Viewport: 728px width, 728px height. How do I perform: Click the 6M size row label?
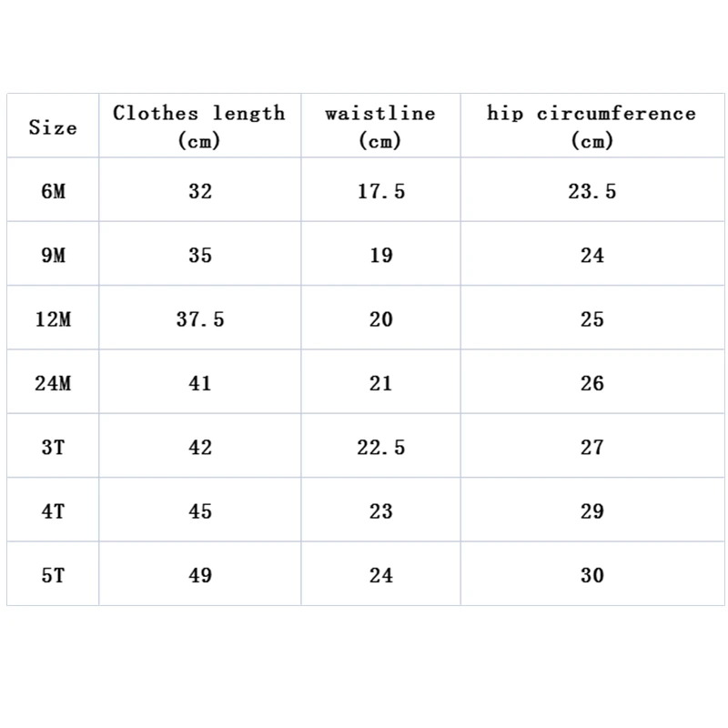coord(53,191)
